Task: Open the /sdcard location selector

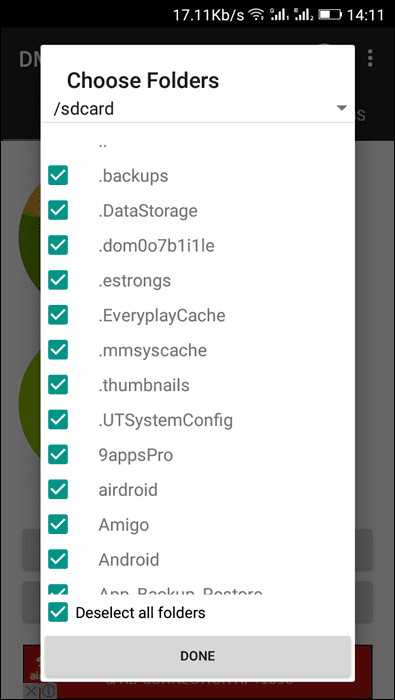Action: pos(198,108)
